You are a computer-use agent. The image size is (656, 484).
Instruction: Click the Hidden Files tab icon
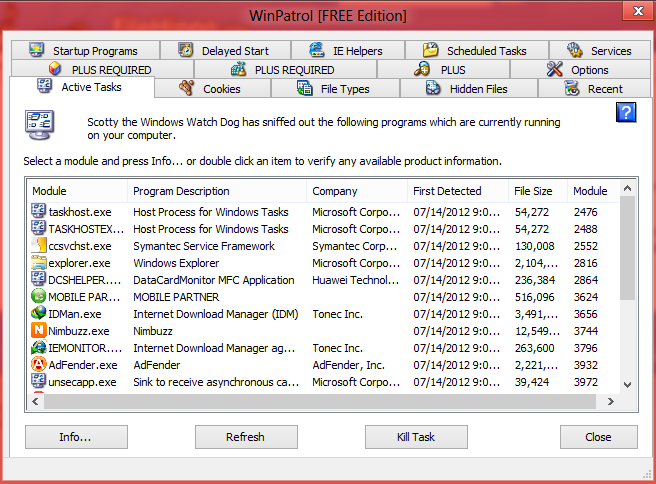click(x=433, y=88)
